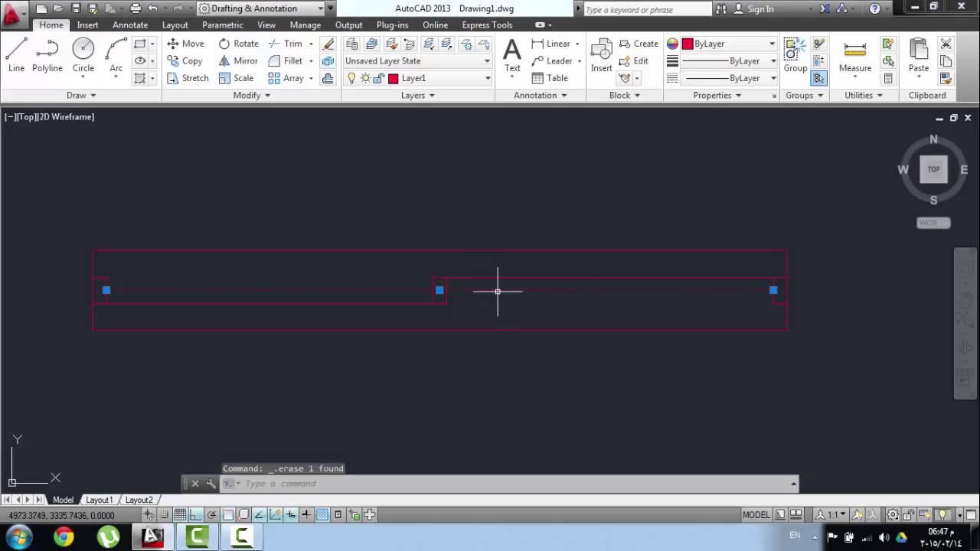
Task: Click the Fillet tool
Action: pos(286,60)
